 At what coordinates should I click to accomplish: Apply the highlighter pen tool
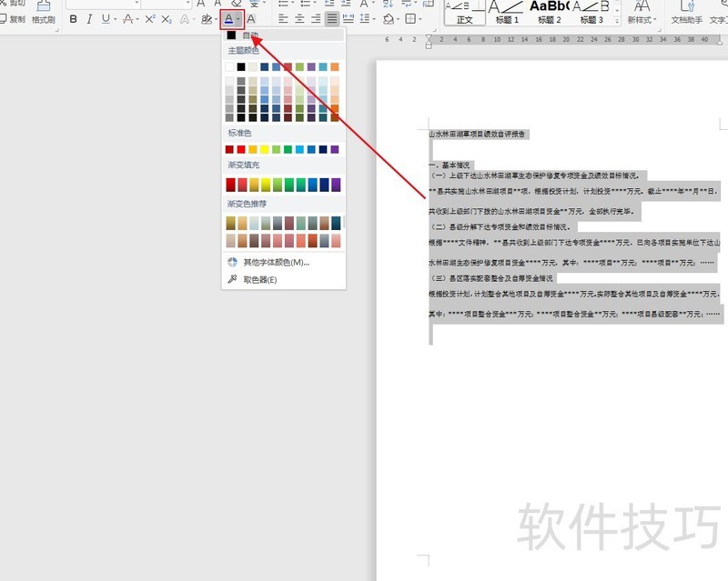207,19
